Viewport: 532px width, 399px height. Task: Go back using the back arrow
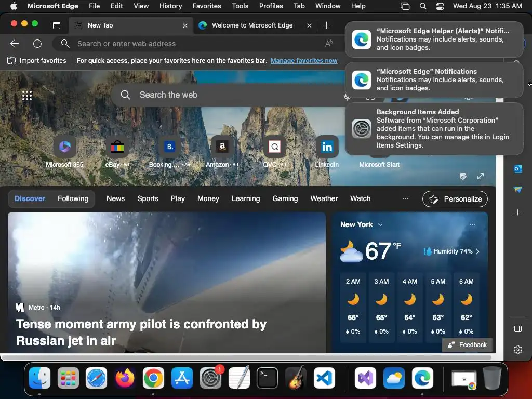(15, 44)
